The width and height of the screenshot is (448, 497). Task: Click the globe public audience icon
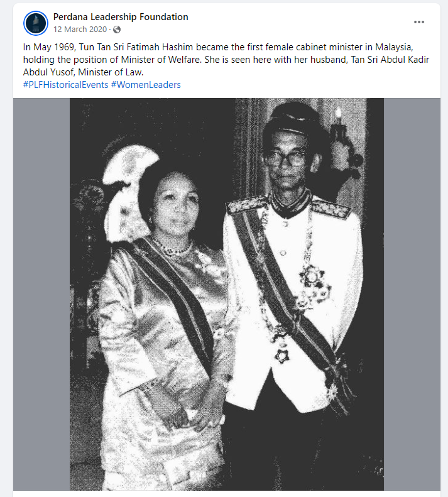click(117, 30)
